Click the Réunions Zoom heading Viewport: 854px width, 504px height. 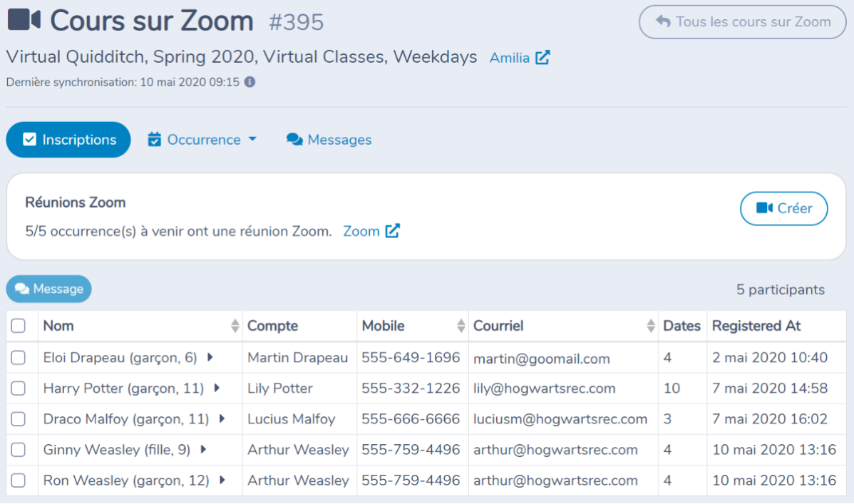76,202
